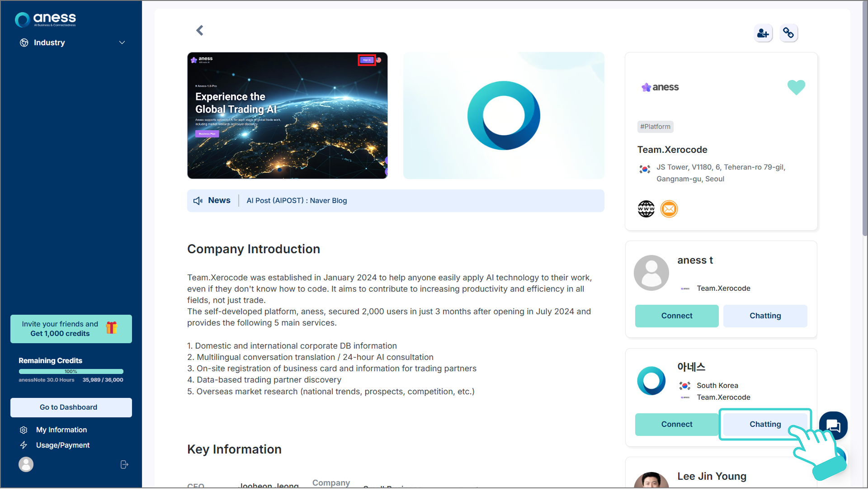
Task: Toggle the favorite heart on Team.Xerocode
Action: coord(796,87)
